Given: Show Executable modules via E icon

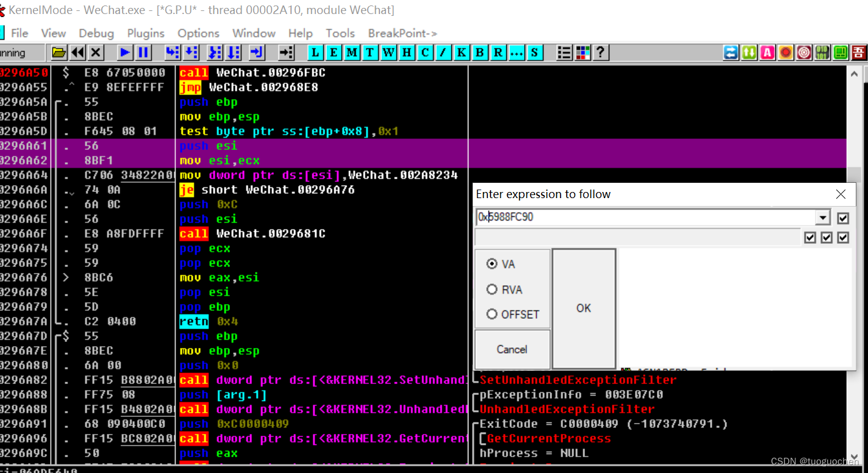Looking at the screenshot, I should 334,52.
